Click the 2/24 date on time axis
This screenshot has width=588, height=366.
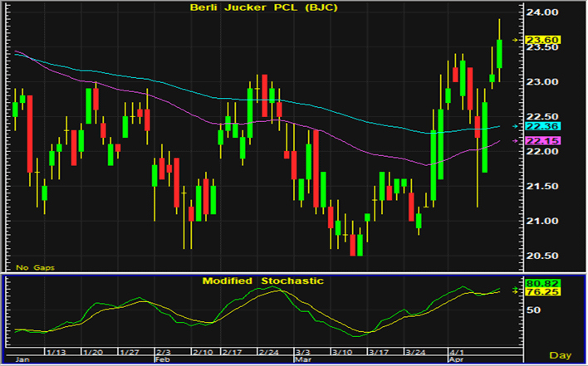point(268,352)
